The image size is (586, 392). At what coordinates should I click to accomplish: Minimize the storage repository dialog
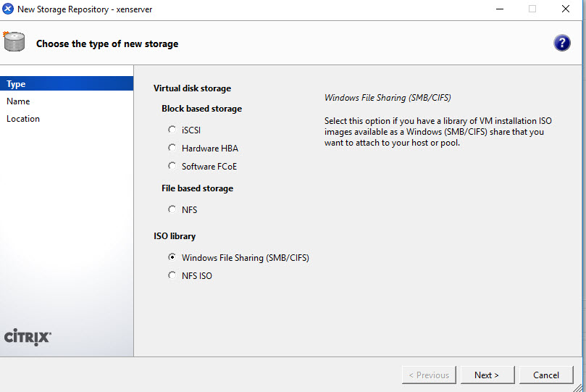pyautogui.click(x=500, y=9)
